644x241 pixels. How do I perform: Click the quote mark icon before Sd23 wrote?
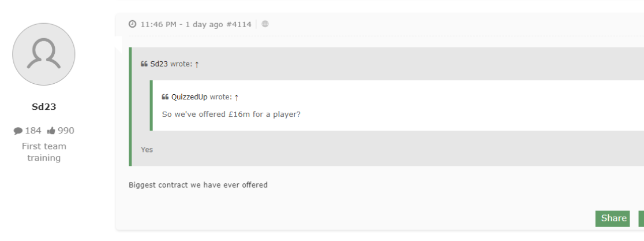pos(144,64)
